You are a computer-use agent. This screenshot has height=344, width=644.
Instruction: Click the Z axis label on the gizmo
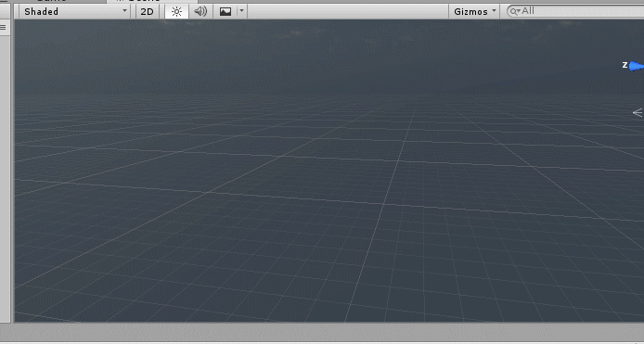(625, 65)
